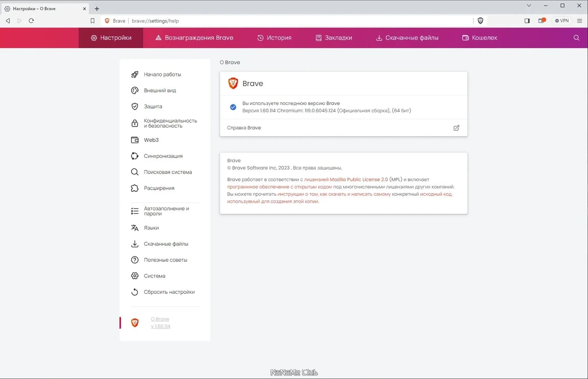588x379 pixels.
Task: Open the hamburger main menu
Action: tap(580, 21)
